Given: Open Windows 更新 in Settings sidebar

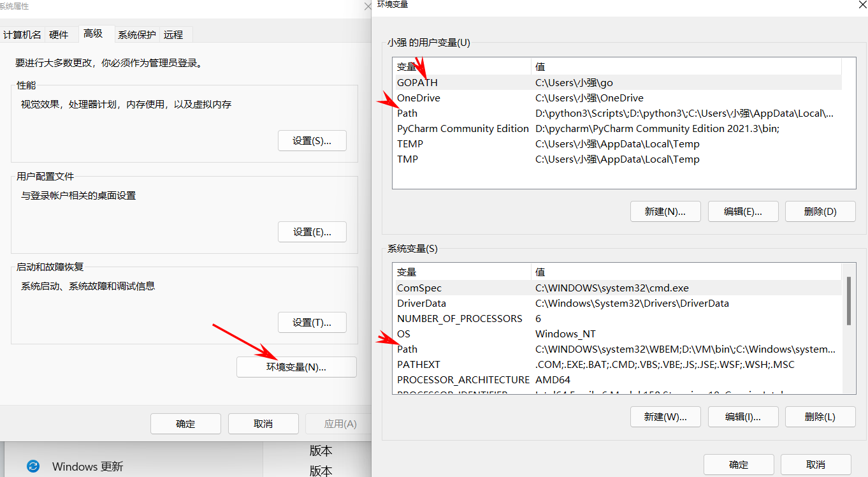Looking at the screenshot, I should click(x=87, y=466).
